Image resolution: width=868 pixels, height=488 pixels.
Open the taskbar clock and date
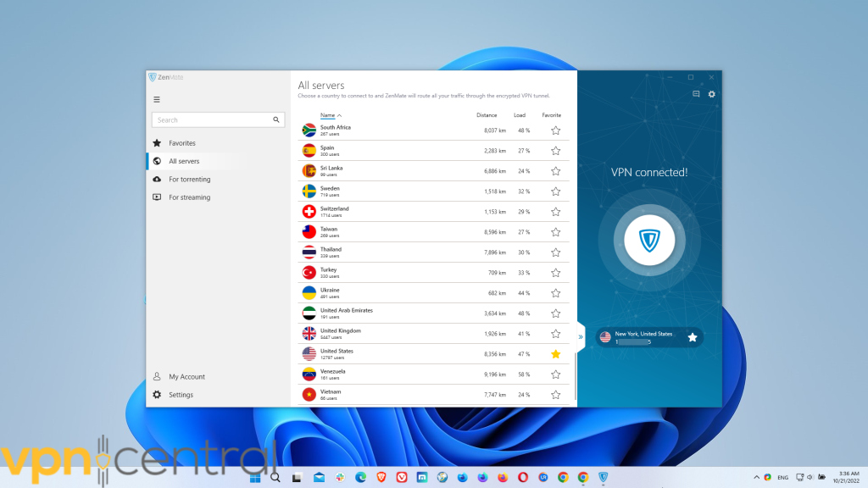tap(847, 477)
